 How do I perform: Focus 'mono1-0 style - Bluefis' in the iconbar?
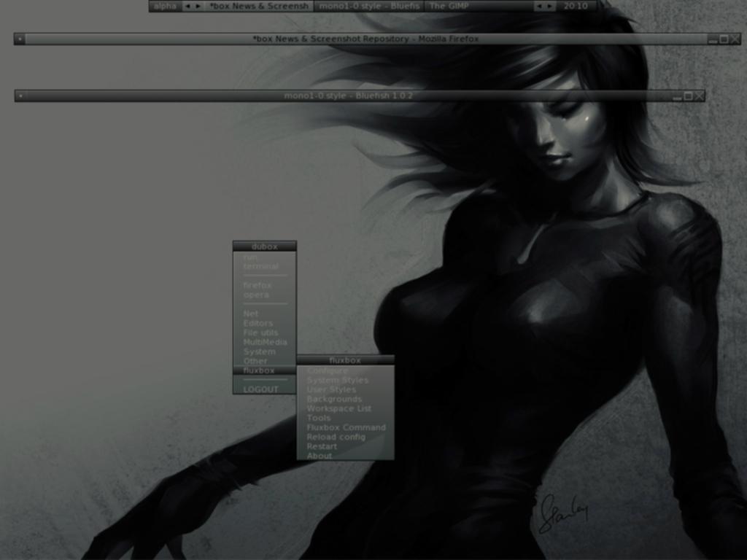pyautogui.click(x=368, y=6)
